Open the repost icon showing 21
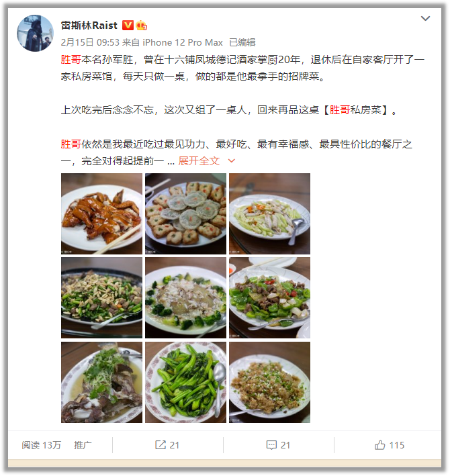Image resolution: width=450 pixels, height=476 pixels. coord(167,445)
